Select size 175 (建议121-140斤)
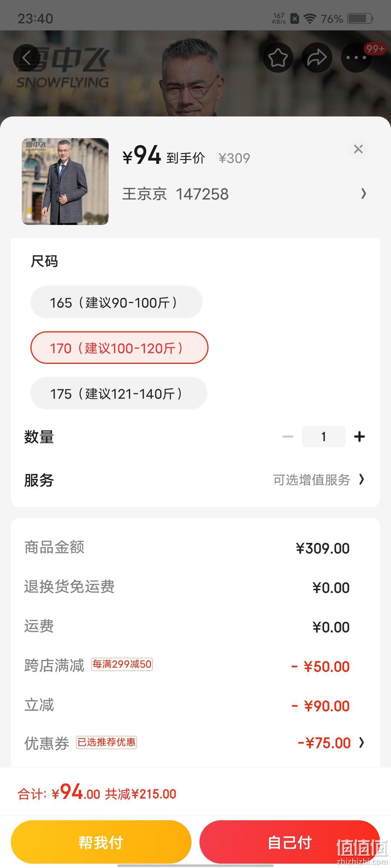The image size is (391, 868). [119, 393]
